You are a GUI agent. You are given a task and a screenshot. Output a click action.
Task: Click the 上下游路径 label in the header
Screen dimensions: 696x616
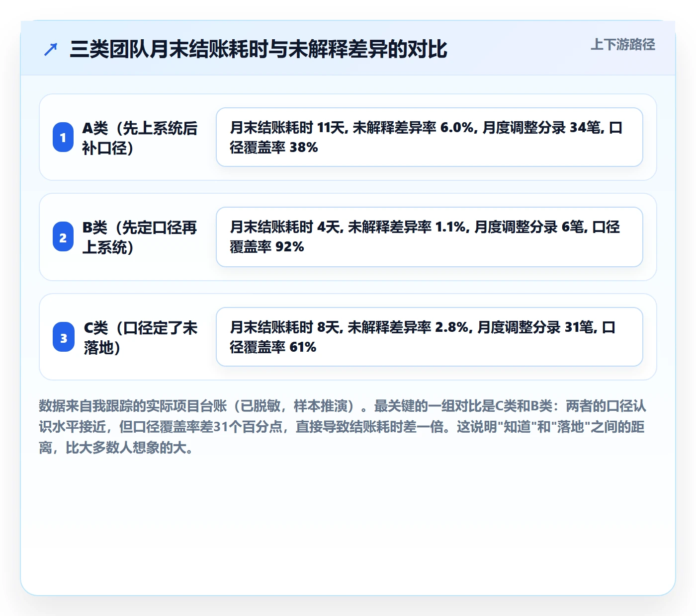click(623, 45)
